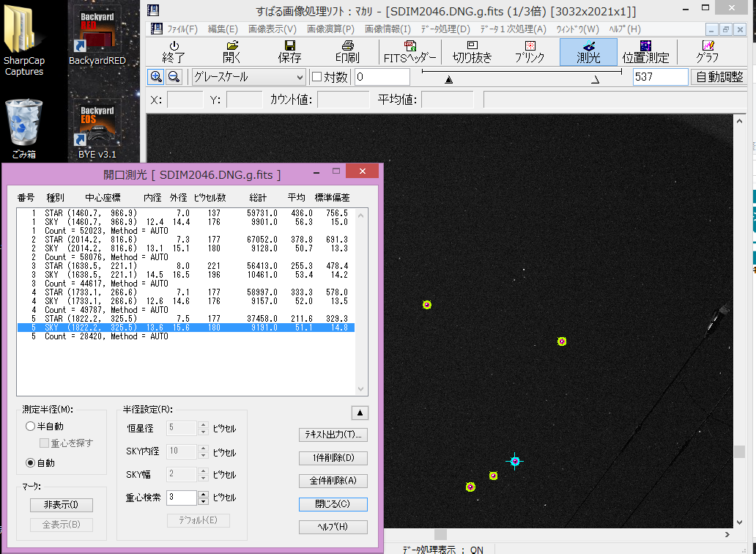The width and height of the screenshot is (756, 554).
Task: Switch to 半自動 semi-automatic mode
Action: coord(30,426)
